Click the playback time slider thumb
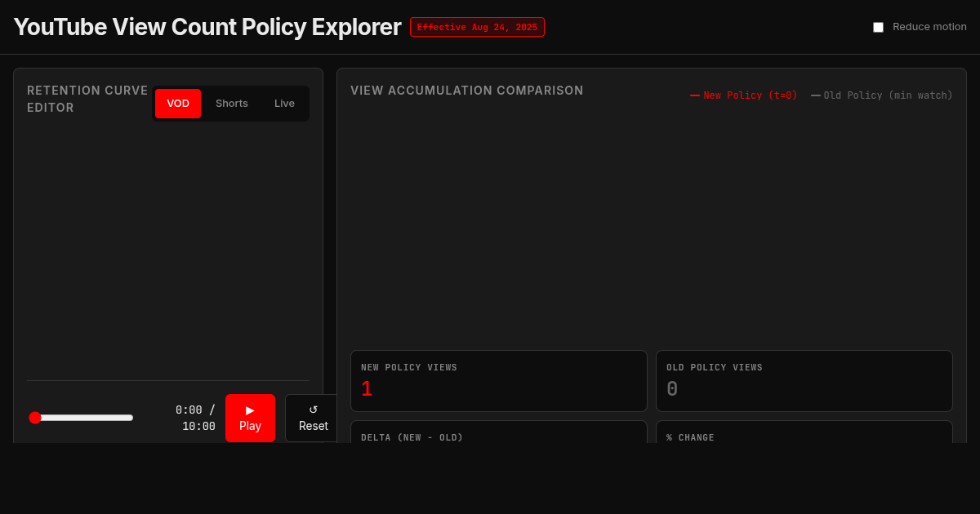The height and width of the screenshot is (514, 980). pyautogui.click(x=35, y=418)
